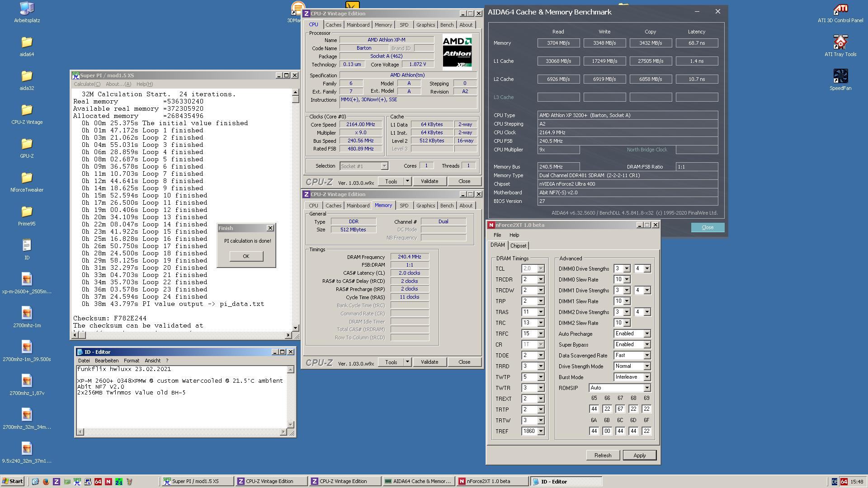Click Close in AIDA64 benchmark window
This screenshot has height=488, width=868.
pyautogui.click(x=708, y=227)
